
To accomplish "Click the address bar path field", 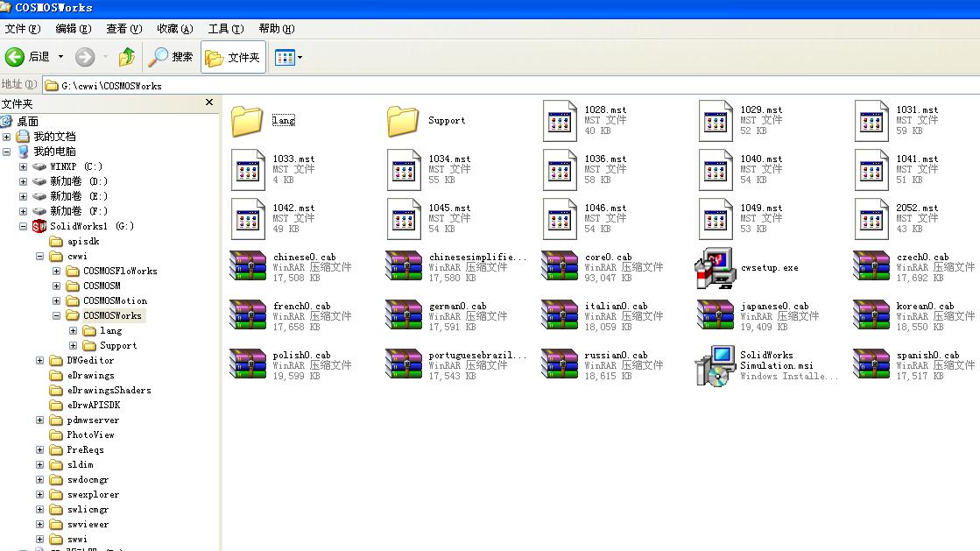I will (x=511, y=86).
